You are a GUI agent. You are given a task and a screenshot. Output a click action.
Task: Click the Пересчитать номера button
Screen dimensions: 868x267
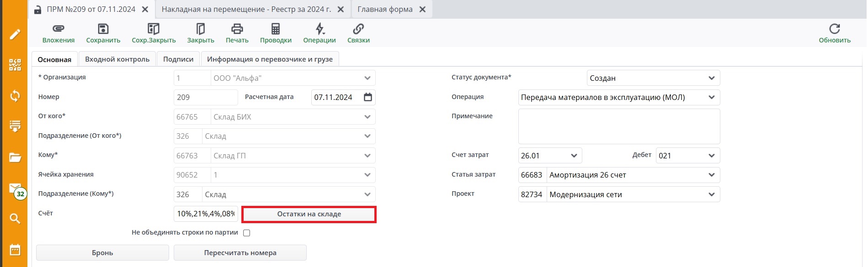(240, 253)
